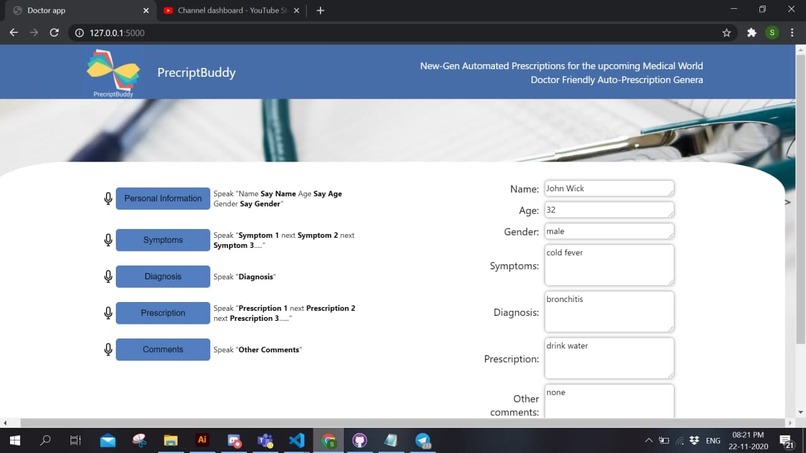Click the Diagnosis text area with bronchitis
Image resolution: width=806 pixels, height=453 pixels.
click(609, 312)
